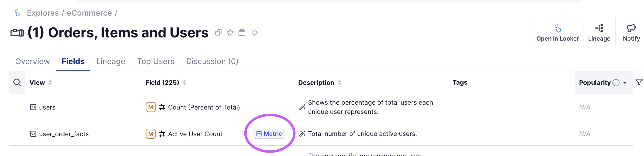Viewport: 644px width, 156px height.
Task: Click the tag icon beside the title
Action: pyautogui.click(x=255, y=33)
